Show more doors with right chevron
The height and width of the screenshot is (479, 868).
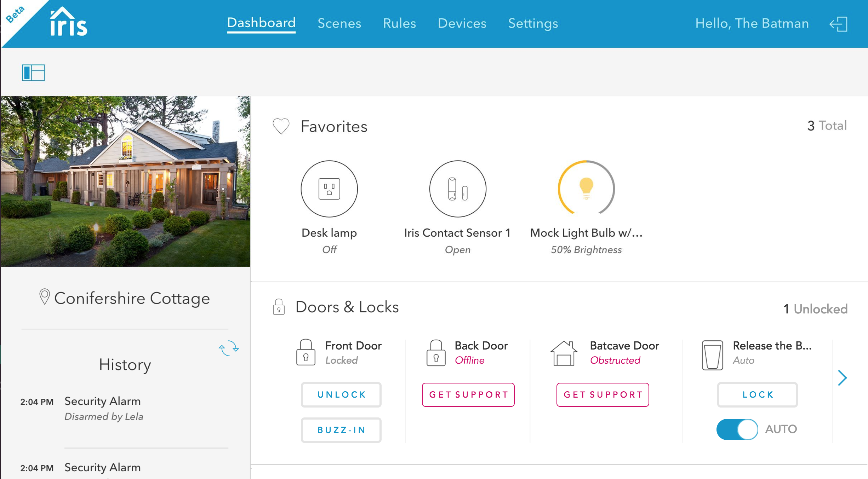[x=842, y=378]
